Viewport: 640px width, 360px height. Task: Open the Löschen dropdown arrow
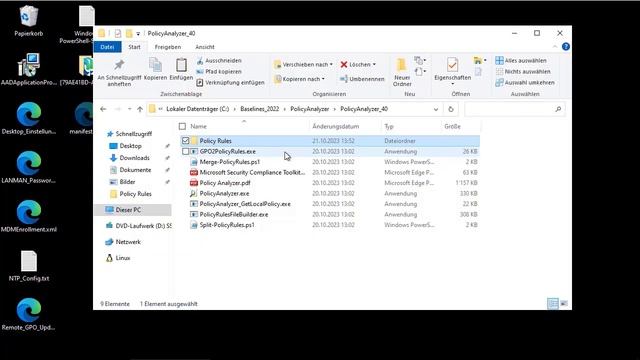click(x=374, y=64)
